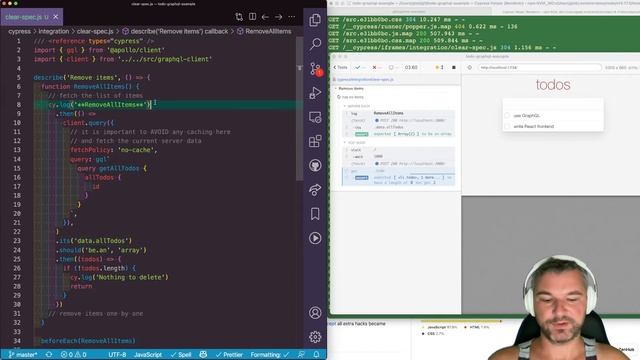Open the Extensions view
Image resolution: width=640 pixels, height=360 pixels.
[315, 142]
